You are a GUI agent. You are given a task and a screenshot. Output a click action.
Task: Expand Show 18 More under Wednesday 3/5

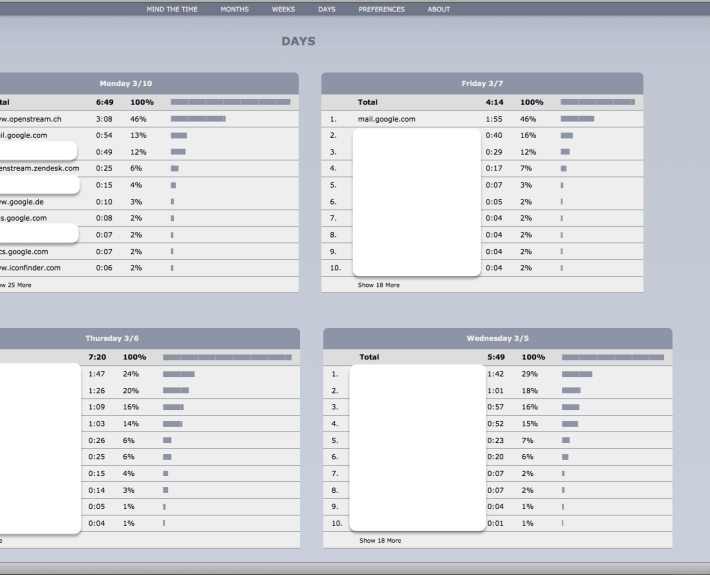coord(380,540)
